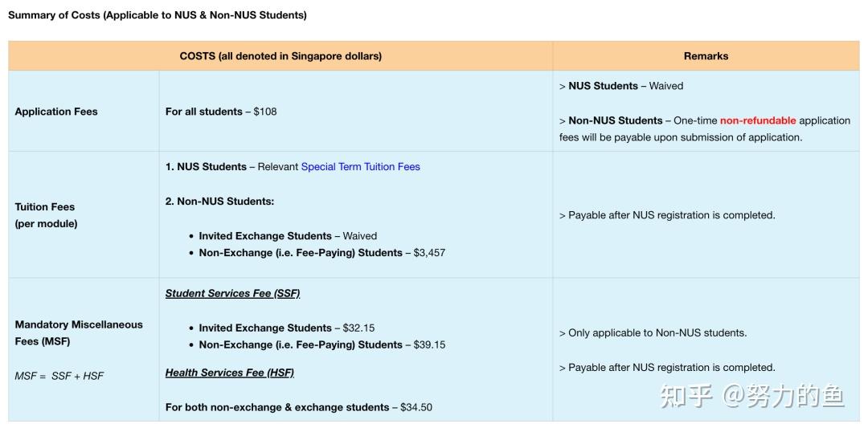This screenshot has height=432, width=868.
Task: Click 'Health Services Fee (HSF)' heading
Action: (230, 373)
